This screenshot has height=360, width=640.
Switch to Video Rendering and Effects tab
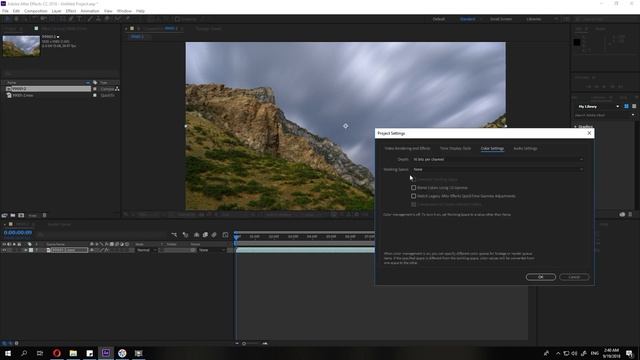(x=407, y=149)
